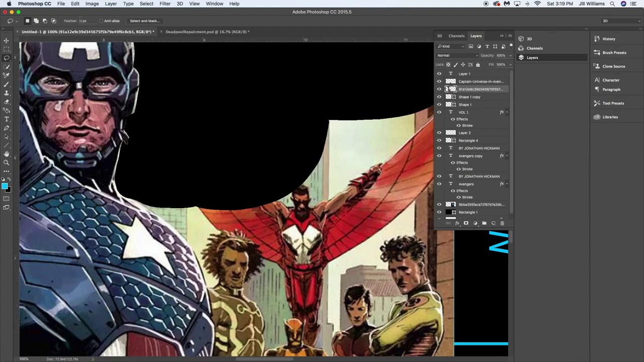Screen dimensions: 644x362
Task: Toggle visibility of Rectangle 1 layer
Action: (x=439, y=212)
